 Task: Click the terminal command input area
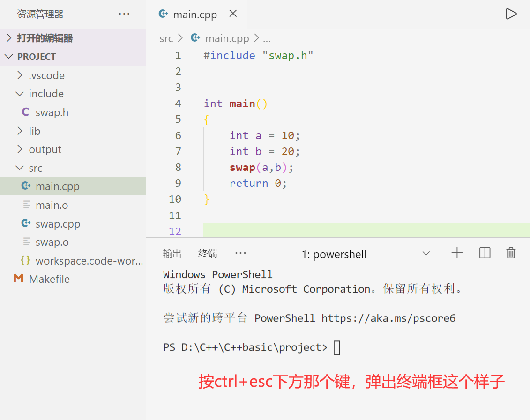click(336, 347)
